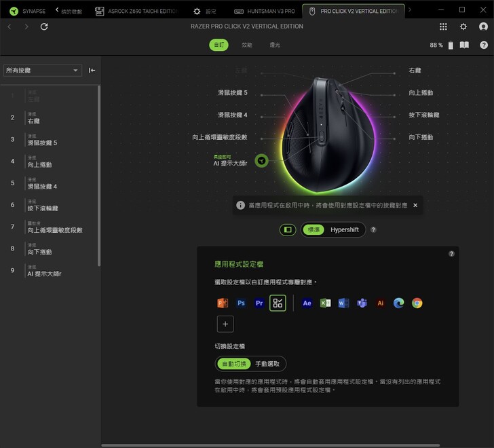Open the all buttons filter dropdown
This screenshot has height=448, width=494.
click(43, 71)
